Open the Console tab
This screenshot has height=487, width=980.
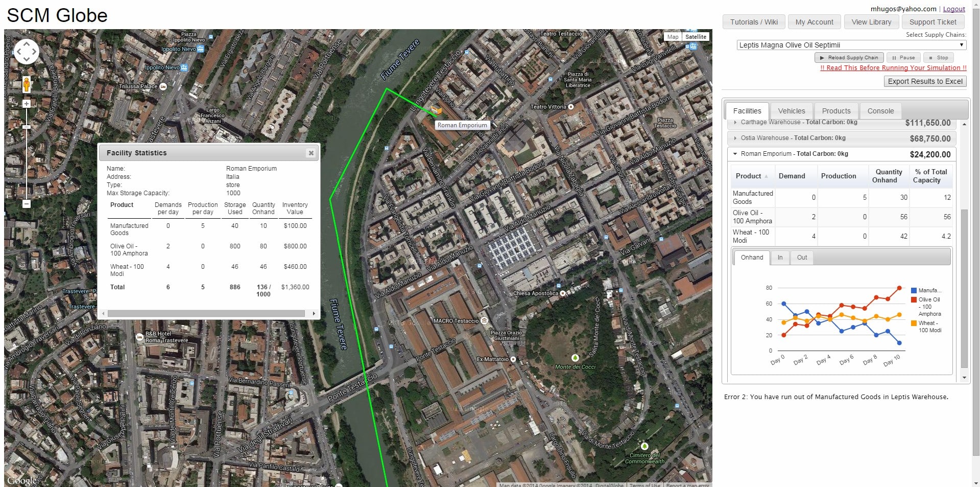(x=880, y=111)
